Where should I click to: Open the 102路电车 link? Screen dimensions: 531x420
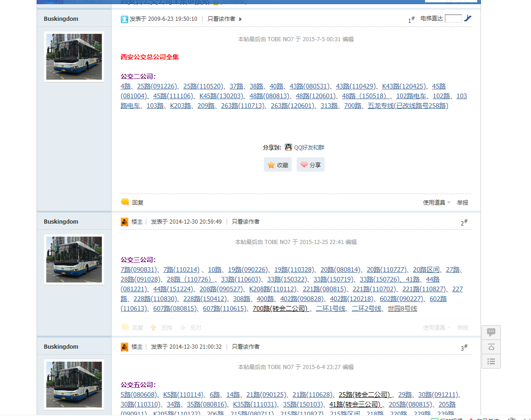(411, 96)
